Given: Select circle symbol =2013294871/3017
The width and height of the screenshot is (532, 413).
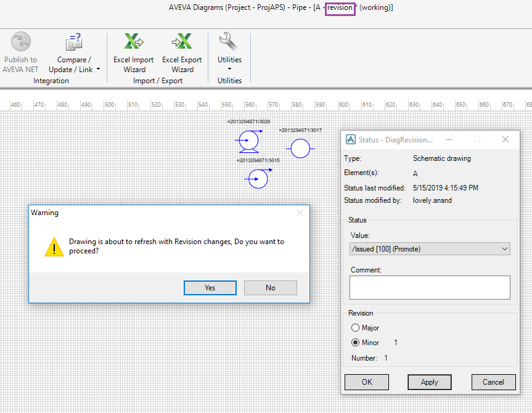Looking at the screenshot, I should pyautogui.click(x=300, y=149).
